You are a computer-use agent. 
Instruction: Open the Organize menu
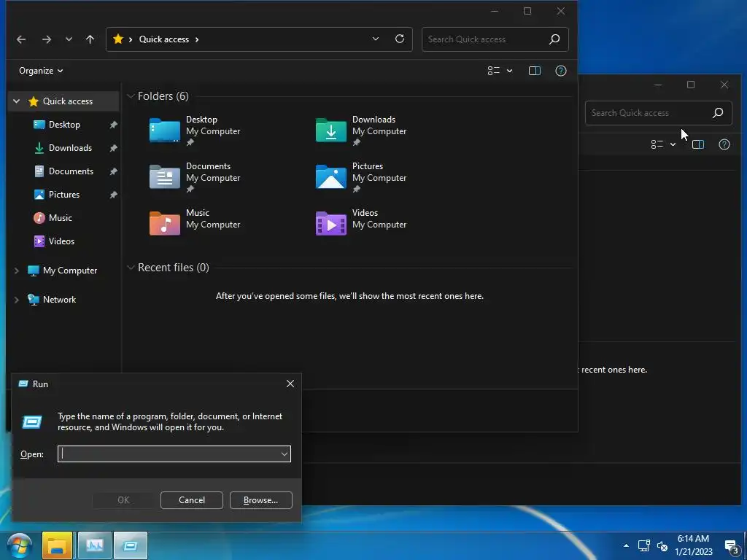click(41, 71)
